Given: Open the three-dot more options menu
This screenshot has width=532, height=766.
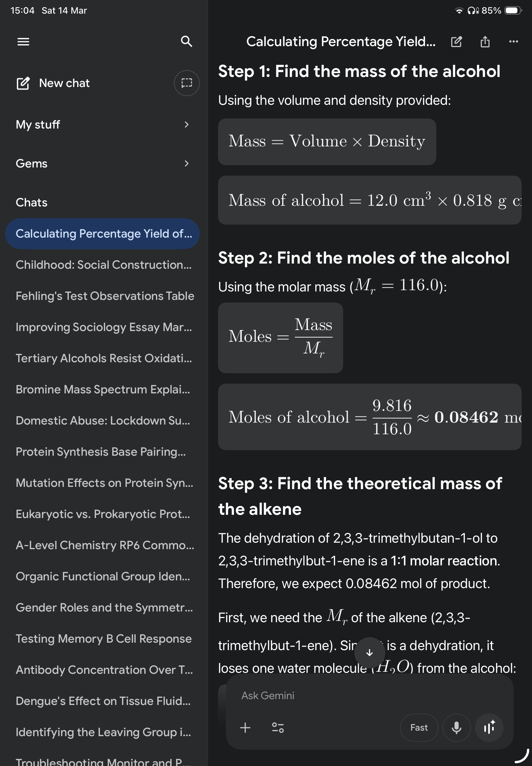Looking at the screenshot, I should (x=513, y=42).
